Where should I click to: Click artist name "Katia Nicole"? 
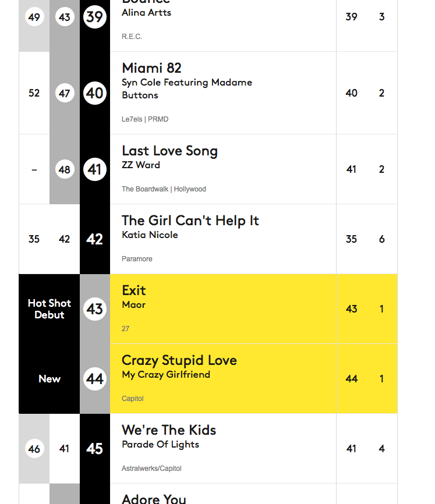(150, 235)
